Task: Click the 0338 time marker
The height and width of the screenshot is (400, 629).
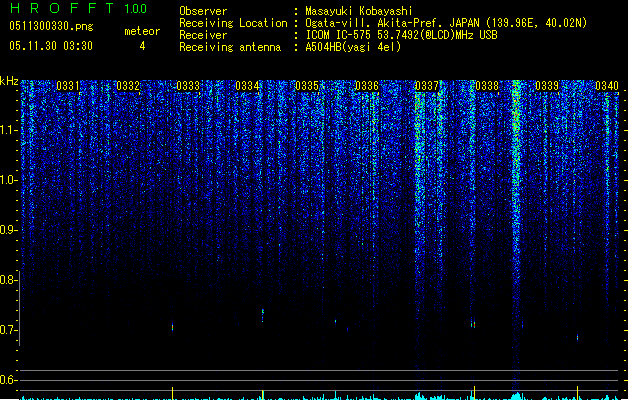Action: (487, 86)
